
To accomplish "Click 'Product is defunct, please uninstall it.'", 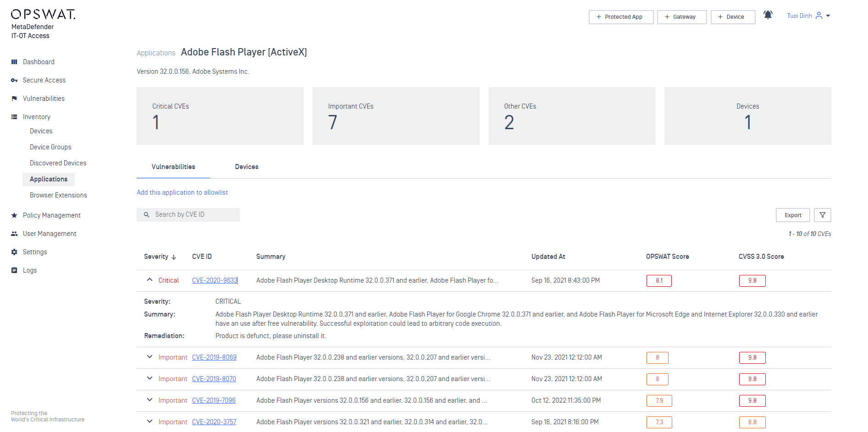I will 271,336.
